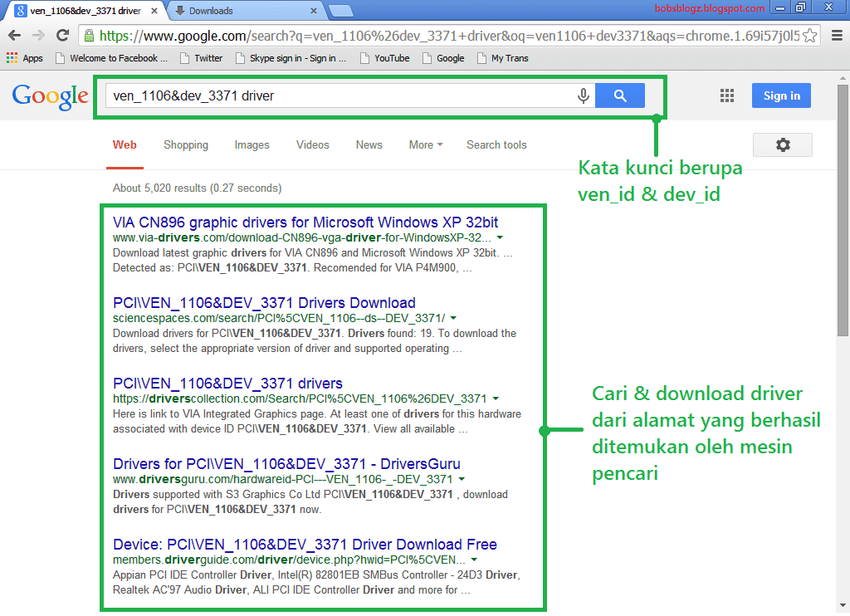Click the voice search microphone icon

point(584,95)
